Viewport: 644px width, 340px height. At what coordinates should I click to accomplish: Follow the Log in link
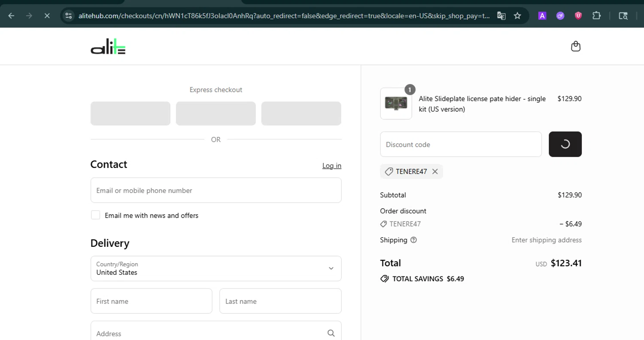(x=332, y=166)
